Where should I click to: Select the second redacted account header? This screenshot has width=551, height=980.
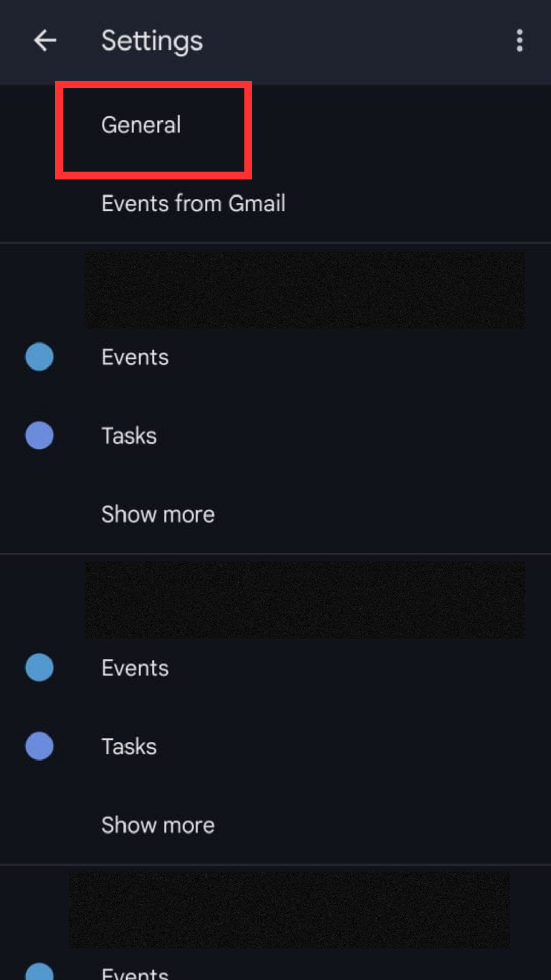(x=305, y=600)
